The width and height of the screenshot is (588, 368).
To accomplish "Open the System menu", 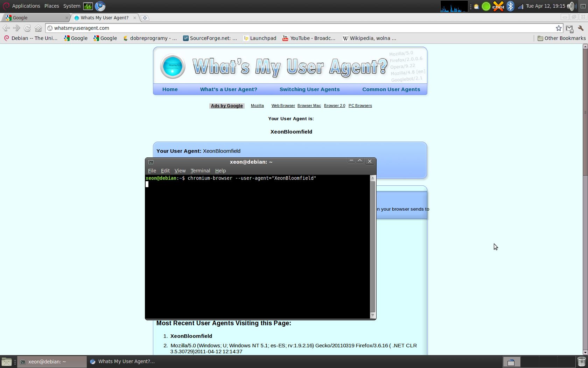I will point(72,6).
